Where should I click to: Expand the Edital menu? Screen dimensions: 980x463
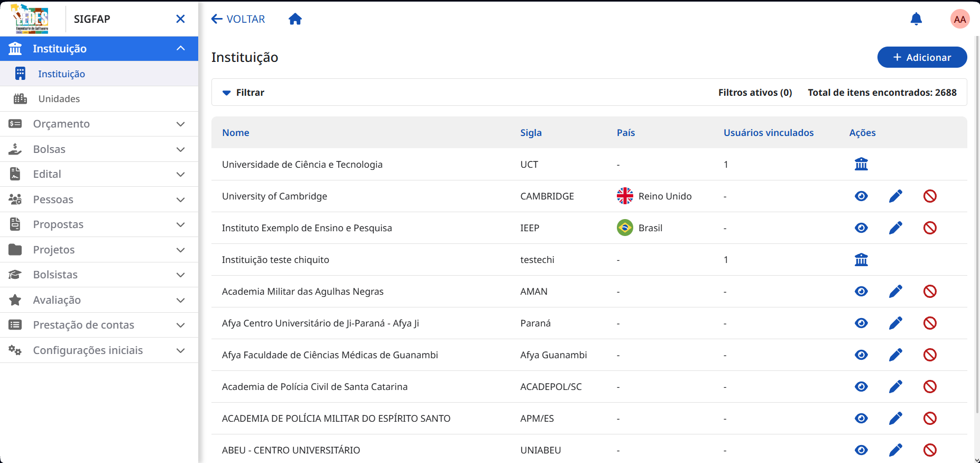(x=99, y=174)
